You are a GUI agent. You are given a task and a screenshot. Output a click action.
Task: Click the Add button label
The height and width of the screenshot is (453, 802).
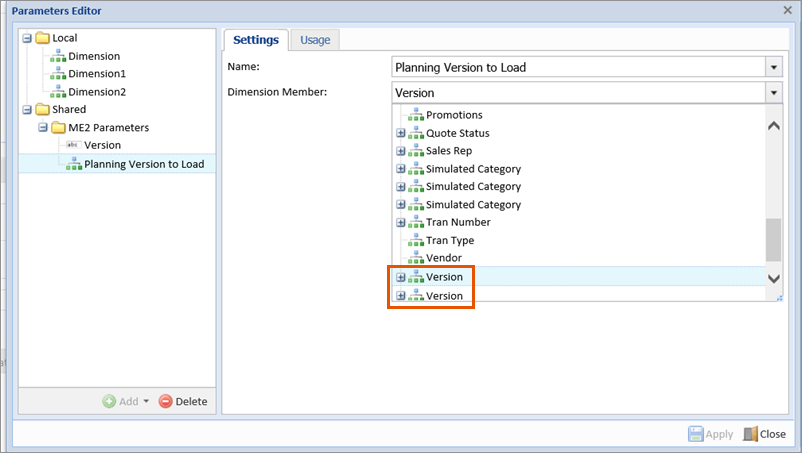tap(128, 402)
